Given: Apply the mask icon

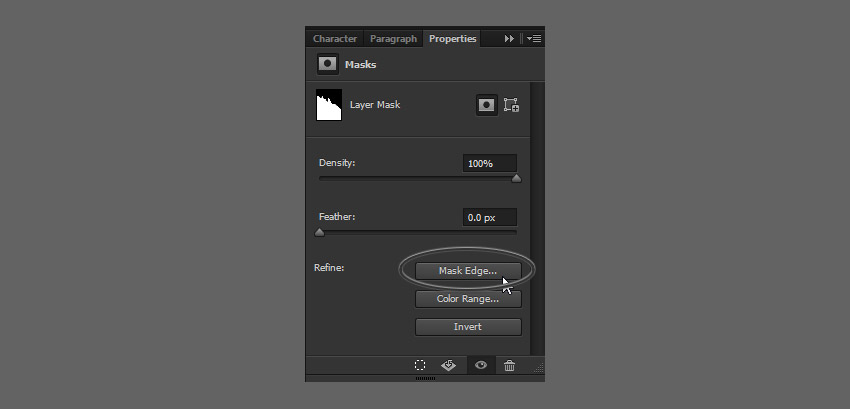Looking at the screenshot, I should tap(448, 365).
